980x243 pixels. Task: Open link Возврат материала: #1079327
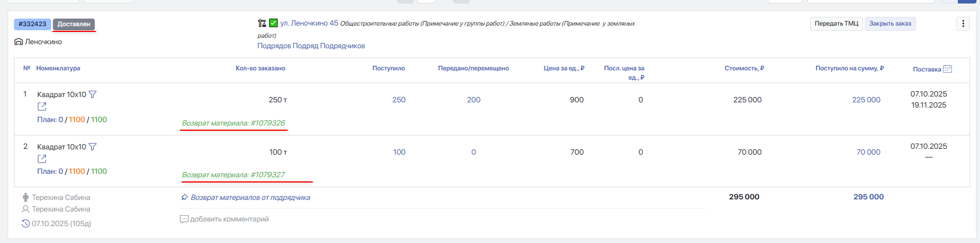pos(234,174)
